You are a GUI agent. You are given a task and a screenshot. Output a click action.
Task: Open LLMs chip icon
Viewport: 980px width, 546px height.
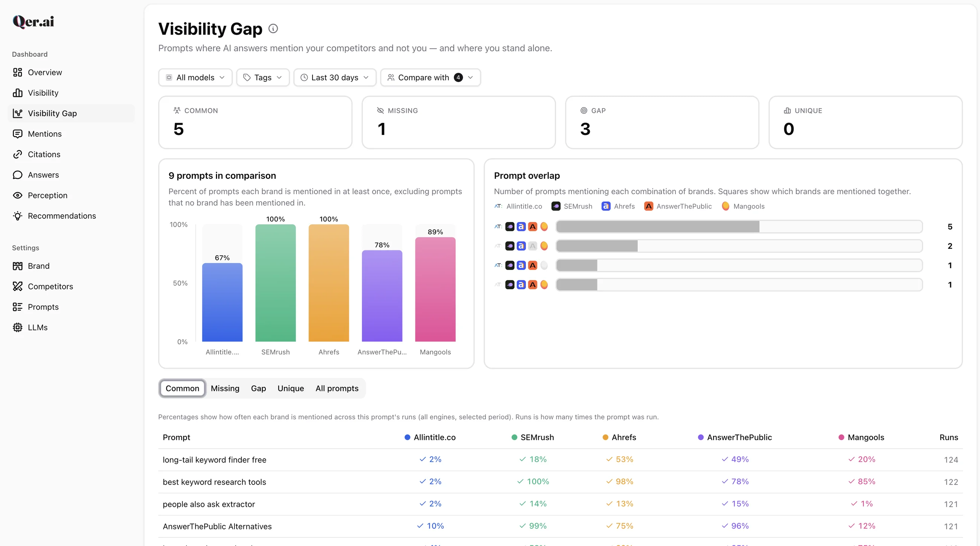coord(17,328)
